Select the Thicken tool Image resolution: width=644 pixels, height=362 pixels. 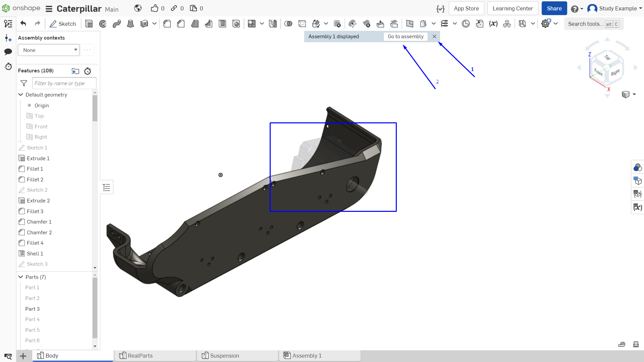coord(144,24)
